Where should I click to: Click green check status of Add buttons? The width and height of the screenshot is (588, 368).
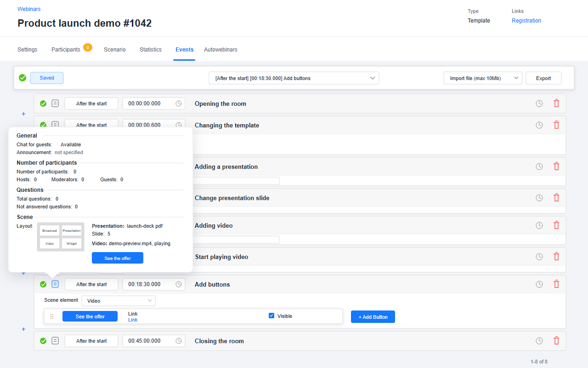pos(43,284)
